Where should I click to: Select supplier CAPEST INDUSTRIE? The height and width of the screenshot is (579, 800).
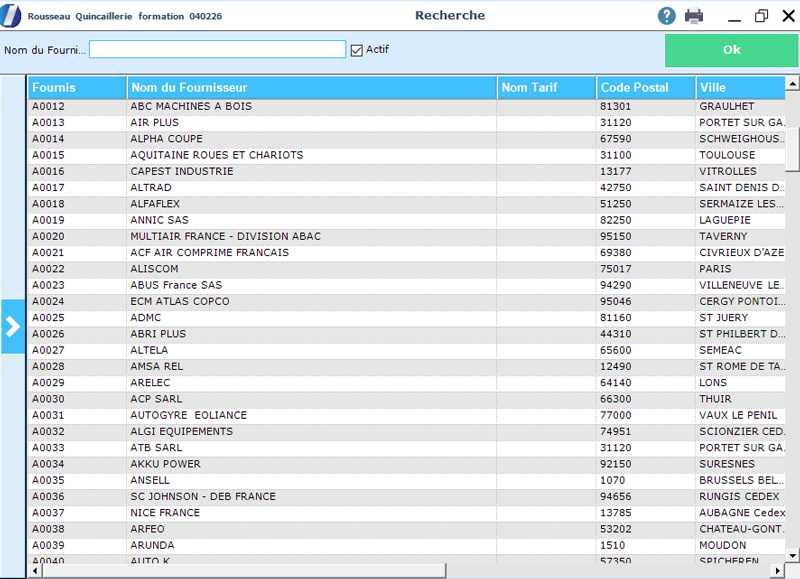click(x=182, y=171)
